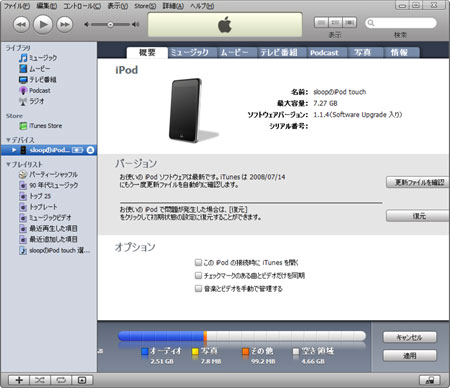Toggle repeat button at bottom left
450x388 pixels.
(61, 380)
